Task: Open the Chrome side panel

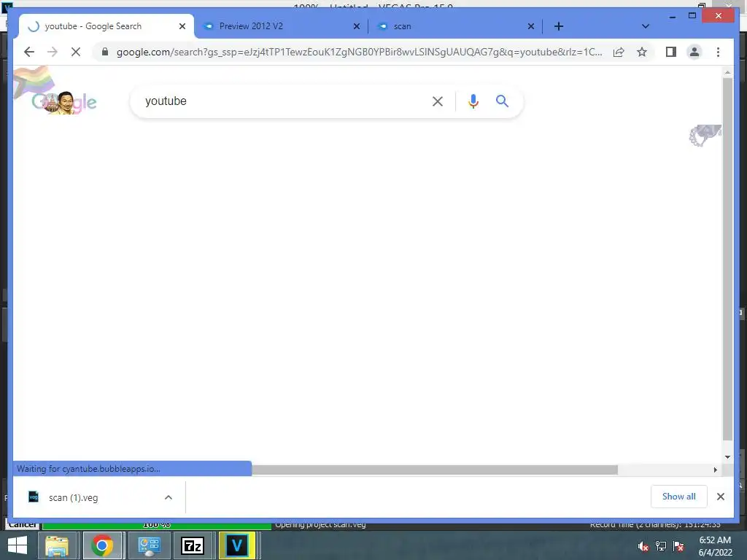Action: (x=671, y=52)
